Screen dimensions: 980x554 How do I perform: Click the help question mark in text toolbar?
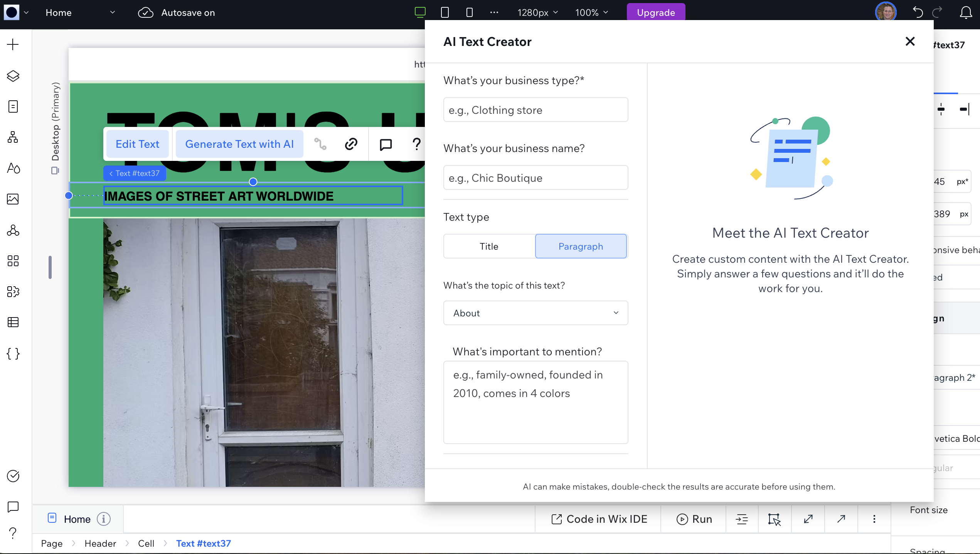pyautogui.click(x=416, y=144)
